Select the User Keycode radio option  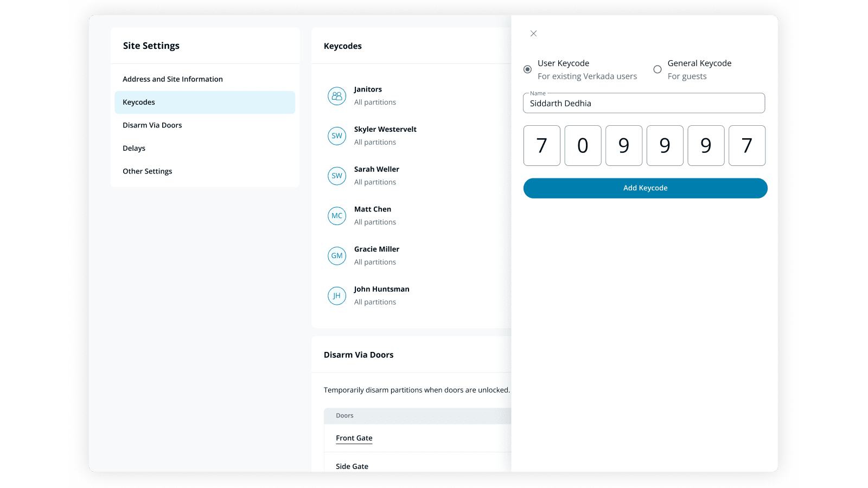point(527,69)
